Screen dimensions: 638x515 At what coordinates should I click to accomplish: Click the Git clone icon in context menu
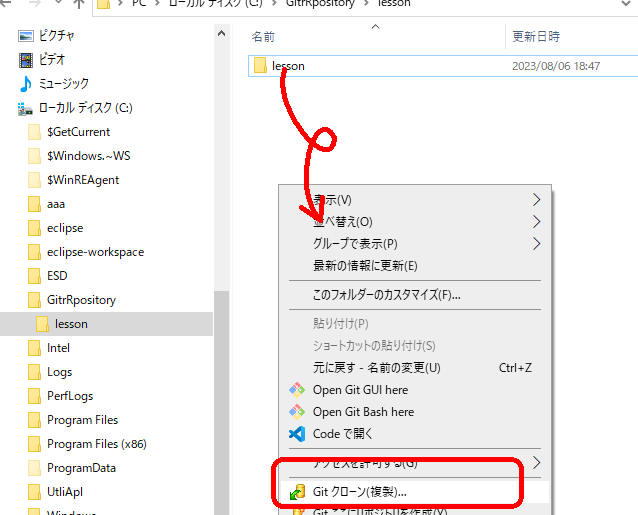pos(297,492)
